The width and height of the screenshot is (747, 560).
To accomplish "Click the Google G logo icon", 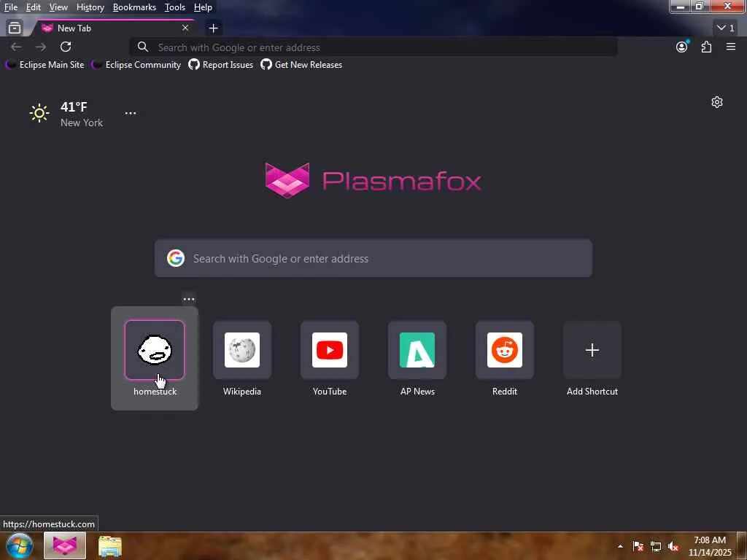I will (176, 258).
